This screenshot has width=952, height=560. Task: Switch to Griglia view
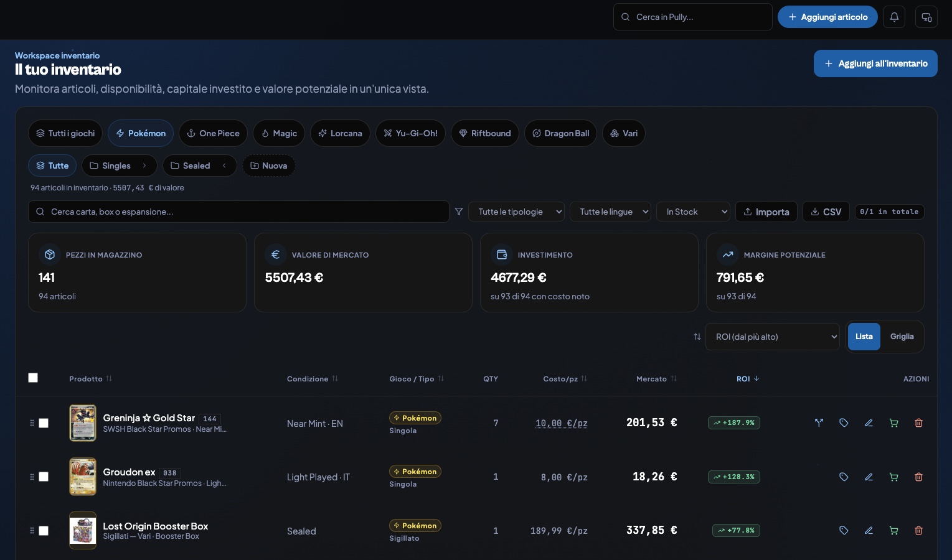(x=902, y=337)
